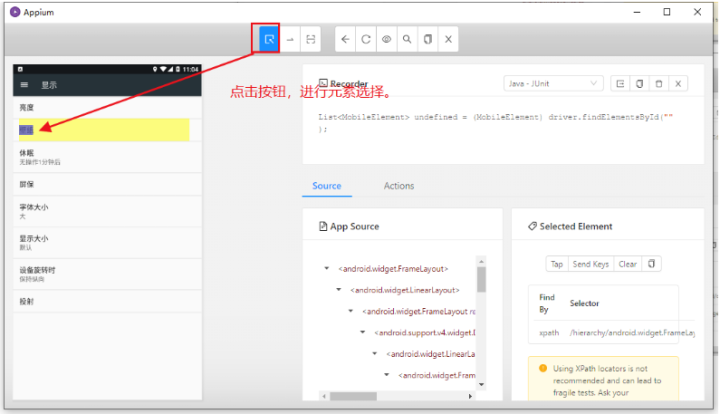The height and width of the screenshot is (414, 720).
Task: Open Search for element magnifier
Action: [x=407, y=39]
